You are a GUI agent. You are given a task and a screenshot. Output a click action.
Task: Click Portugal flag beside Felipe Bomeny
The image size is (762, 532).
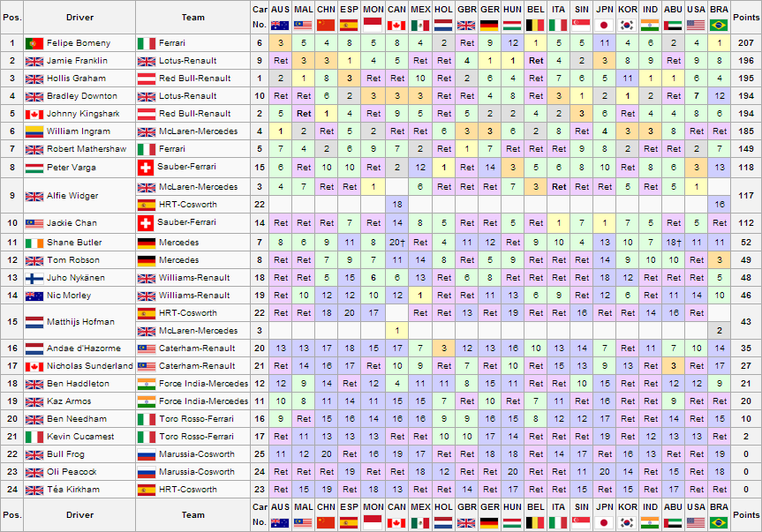34,43
